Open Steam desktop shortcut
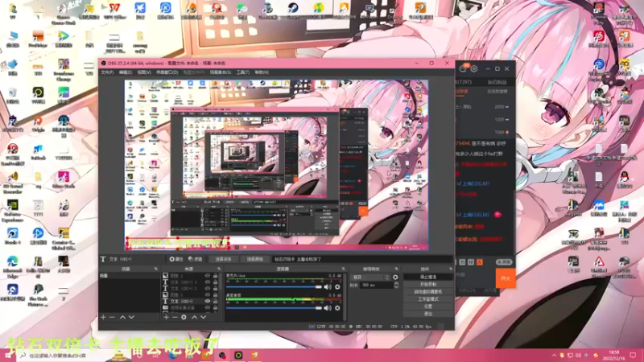This screenshot has height=362, width=644. 293,11
